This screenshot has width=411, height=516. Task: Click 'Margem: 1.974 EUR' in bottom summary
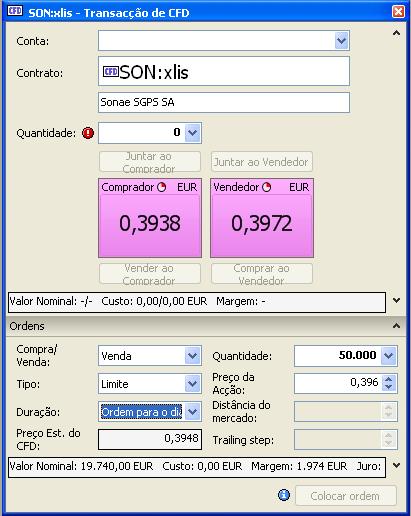(x=299, y=466)
